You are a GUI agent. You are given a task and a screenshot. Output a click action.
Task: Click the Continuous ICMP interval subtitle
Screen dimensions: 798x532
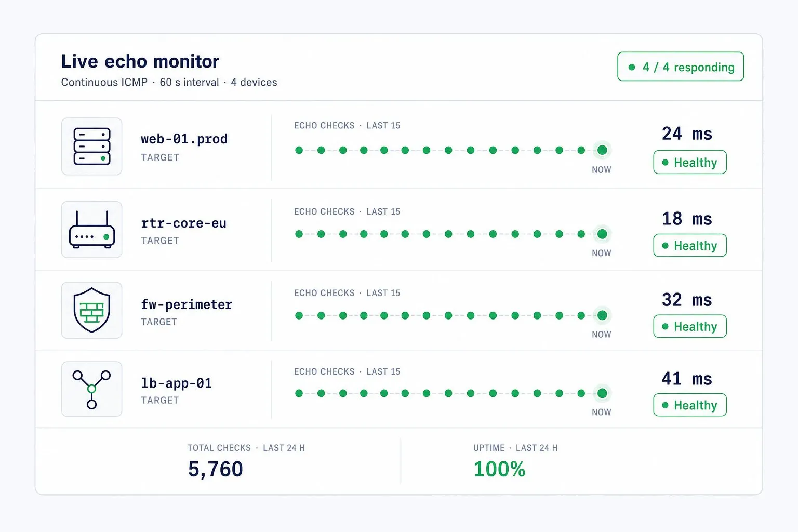pyautogui.click(x=169, y=83)
